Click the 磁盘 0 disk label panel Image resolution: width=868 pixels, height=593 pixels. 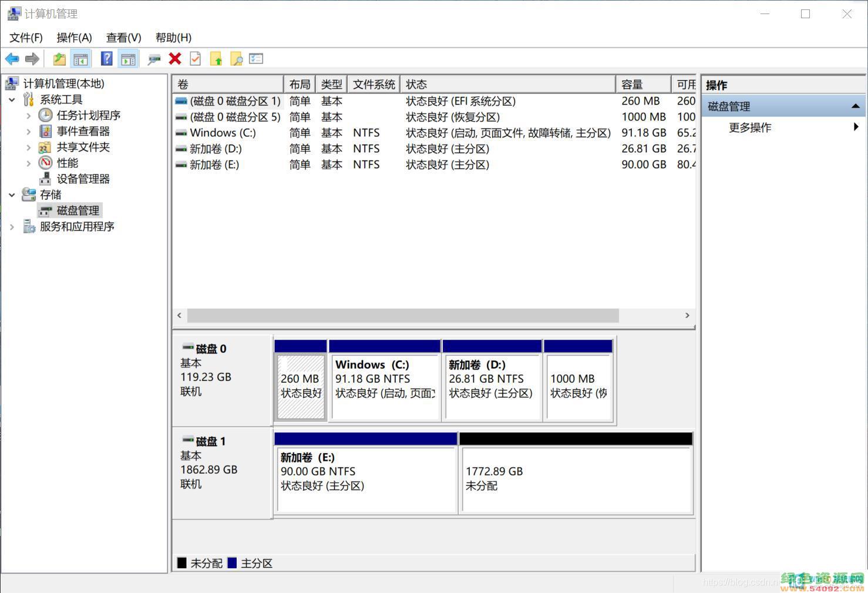coord(222,380)
